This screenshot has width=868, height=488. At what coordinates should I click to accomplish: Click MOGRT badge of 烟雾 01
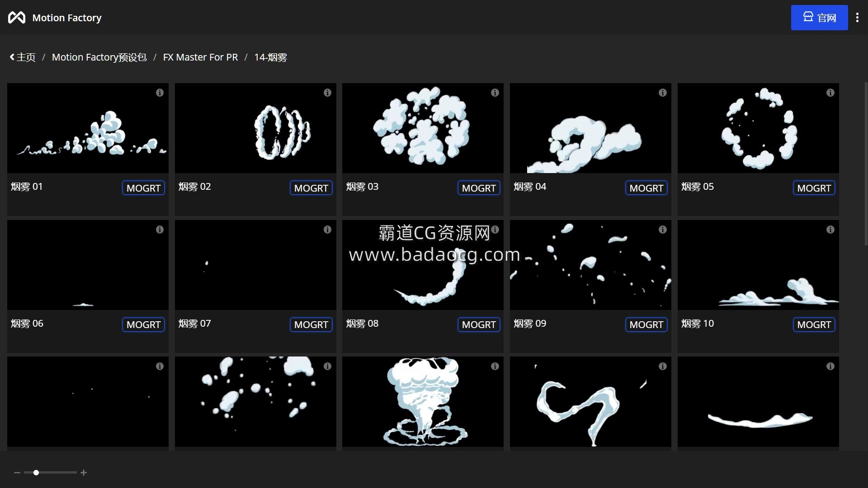(143, 188)
